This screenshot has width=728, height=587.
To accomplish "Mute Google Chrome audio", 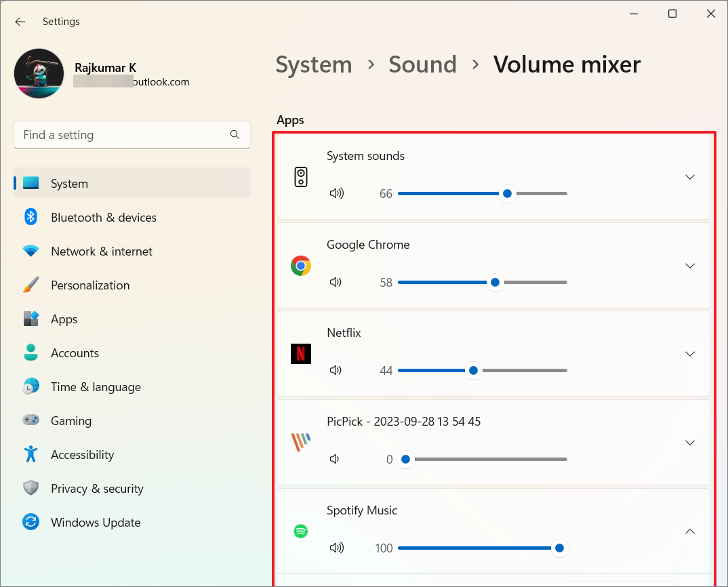I will pos(336,282).
